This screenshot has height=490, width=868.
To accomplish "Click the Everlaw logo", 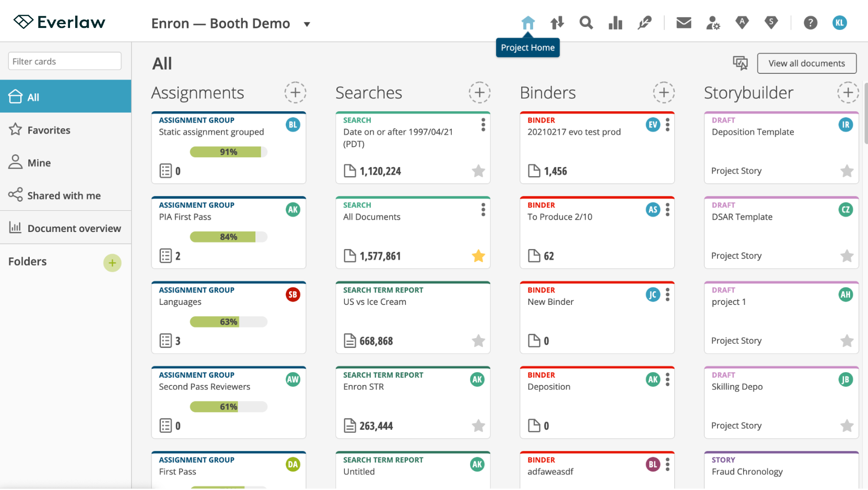I will 59,22.
